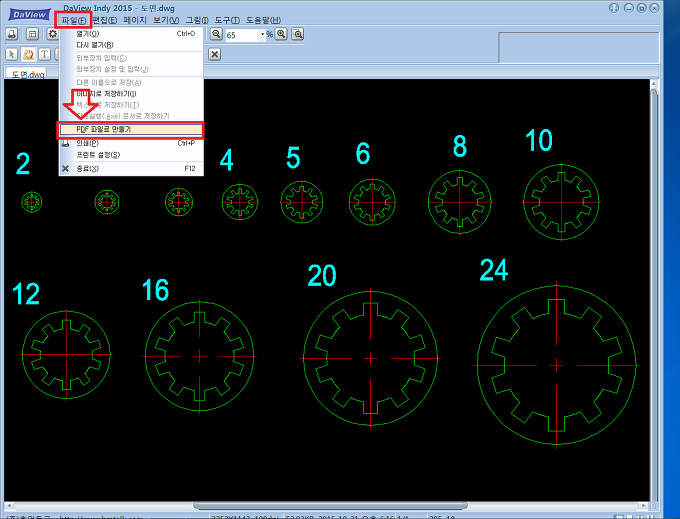Open the 보기(V) menu

[x=166, y=20]
